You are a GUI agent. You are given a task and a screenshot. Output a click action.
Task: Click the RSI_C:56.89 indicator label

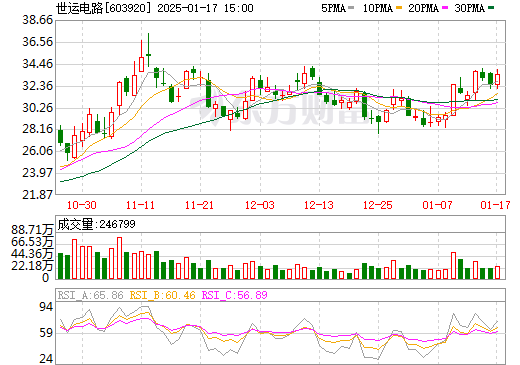[235, 295]
